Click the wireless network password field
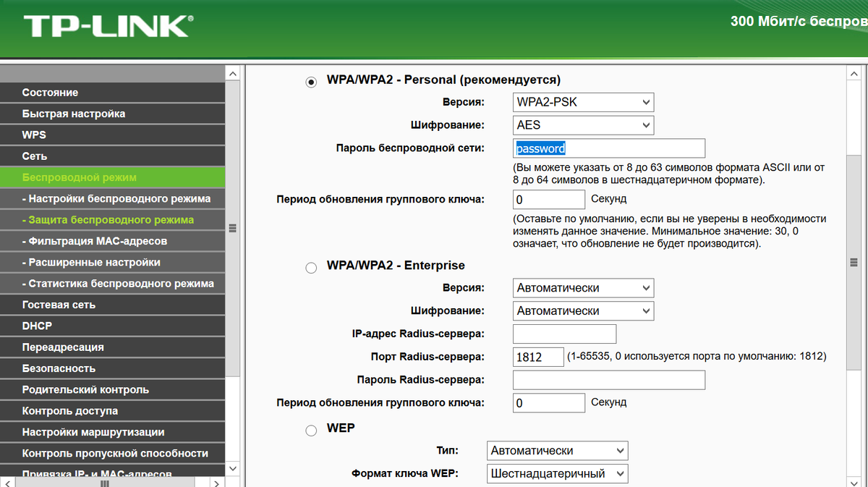The height and width of the screenshot is (487, 868). [x=608, y=148]
